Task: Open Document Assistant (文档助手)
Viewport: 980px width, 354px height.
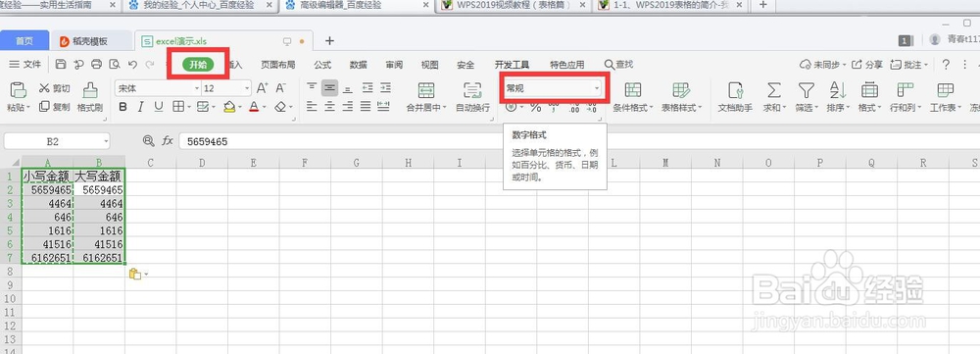Action: coord(735,97)
